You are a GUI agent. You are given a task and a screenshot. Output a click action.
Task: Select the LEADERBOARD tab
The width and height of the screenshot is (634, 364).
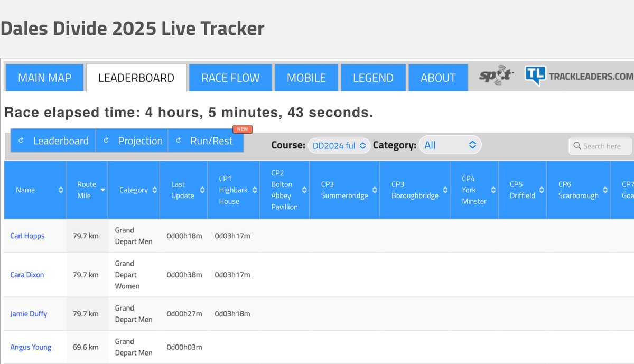click(x=136, y=78)
